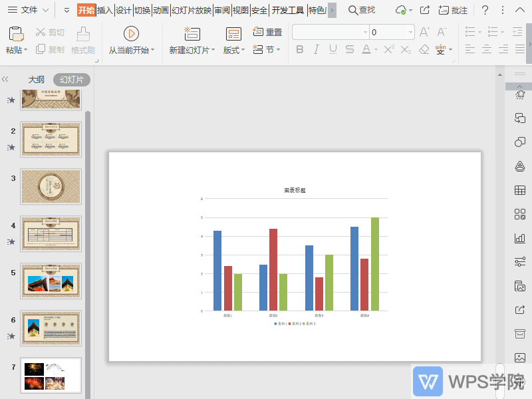Switch to the 大纲 outline tab

pyautogui.click(x=37, y=80)
